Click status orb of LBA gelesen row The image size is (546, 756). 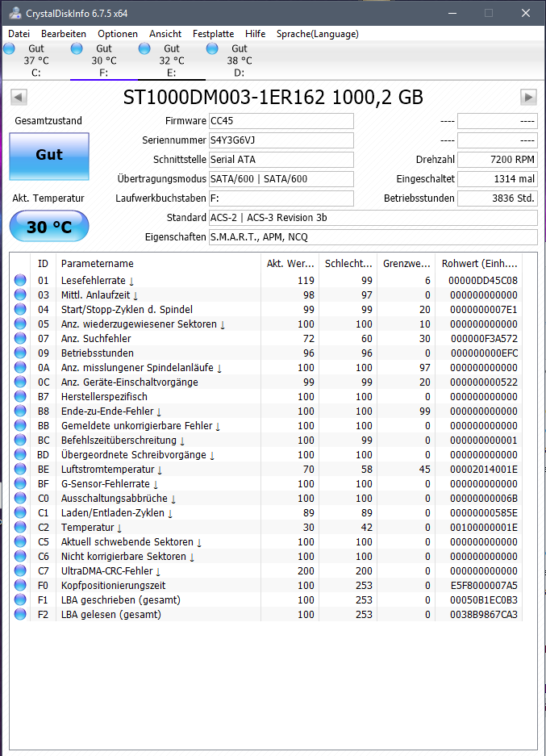tap(20, 614)
